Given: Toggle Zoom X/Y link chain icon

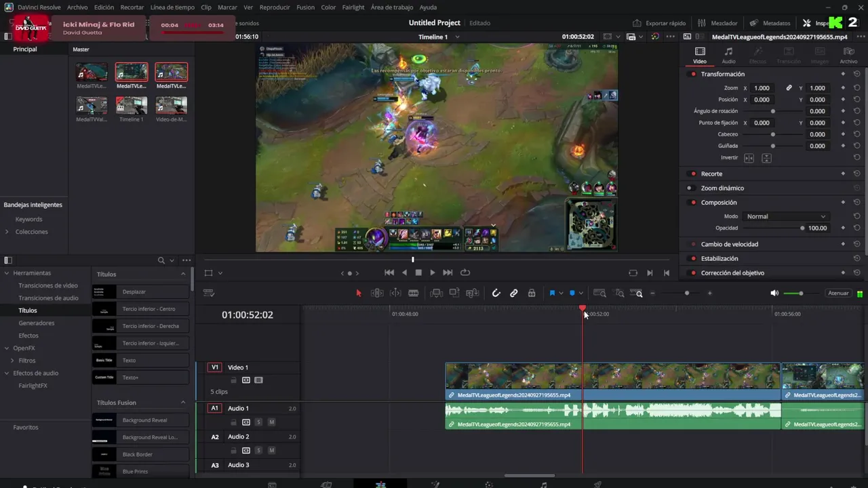Looking at the screenshot, I should [x=789, y=88].
